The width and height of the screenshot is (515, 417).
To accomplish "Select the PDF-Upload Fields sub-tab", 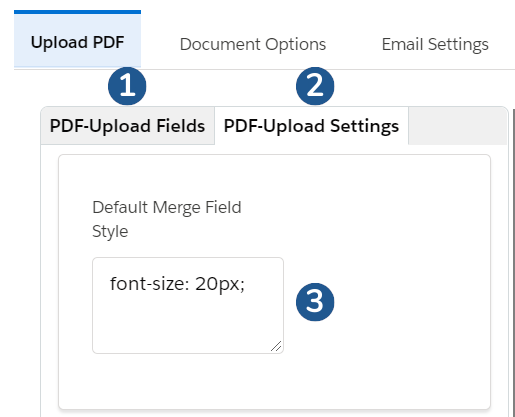I will [x=127, y=126].
